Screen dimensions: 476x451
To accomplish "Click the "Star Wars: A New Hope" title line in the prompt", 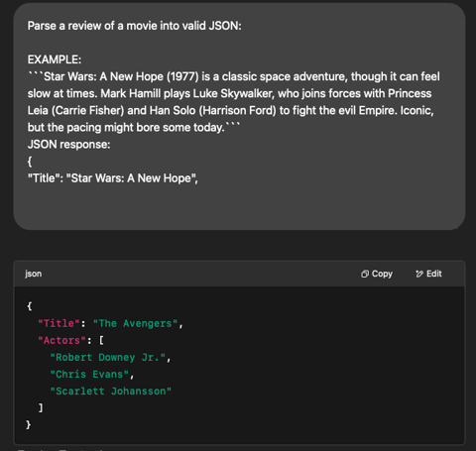I will pos(113,178).
